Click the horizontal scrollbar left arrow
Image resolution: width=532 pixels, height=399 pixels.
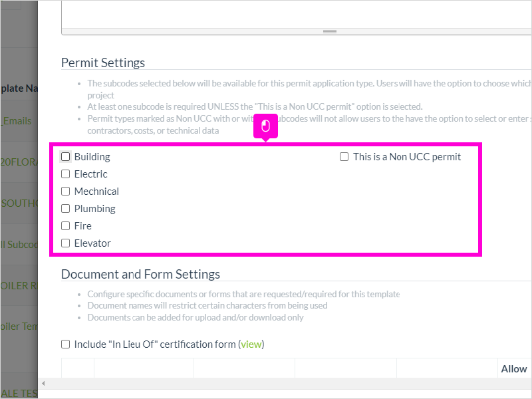coord(43,384)
